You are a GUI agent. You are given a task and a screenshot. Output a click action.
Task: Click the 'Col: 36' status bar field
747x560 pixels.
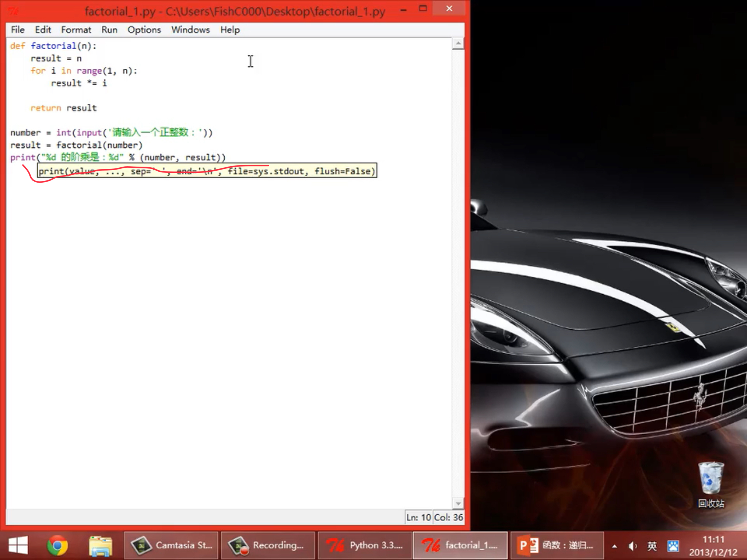(x=449, y=517)
